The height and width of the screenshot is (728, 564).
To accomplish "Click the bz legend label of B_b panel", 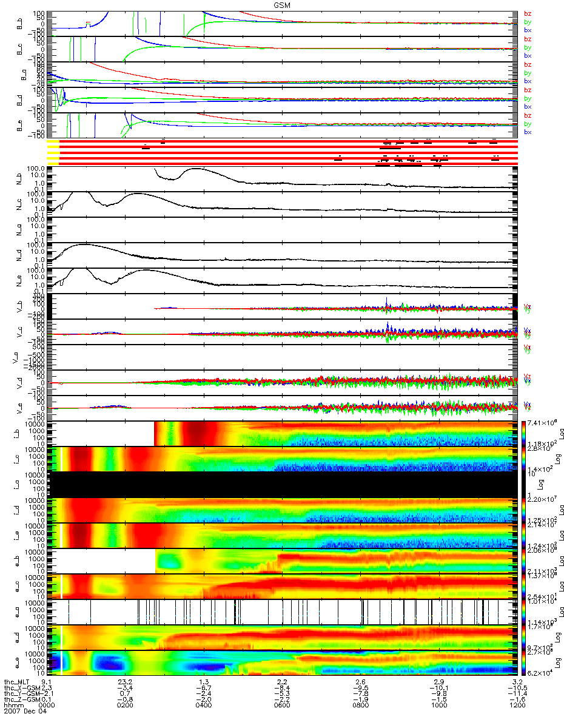I will (x=528, y=13).
